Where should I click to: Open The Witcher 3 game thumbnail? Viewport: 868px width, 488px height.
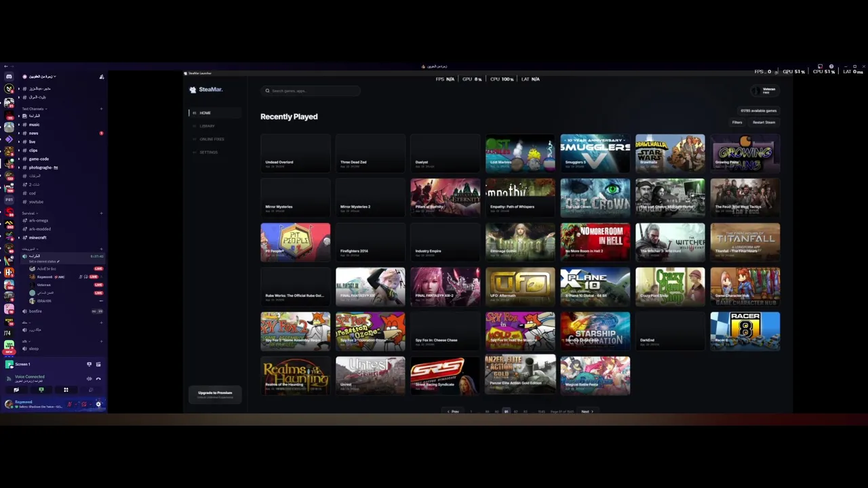point(670,242)
